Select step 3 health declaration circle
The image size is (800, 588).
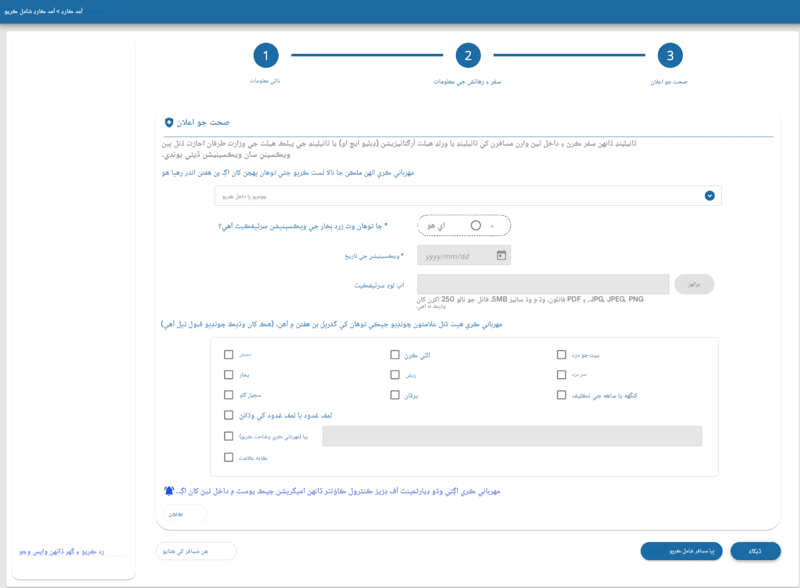(670, 56)
